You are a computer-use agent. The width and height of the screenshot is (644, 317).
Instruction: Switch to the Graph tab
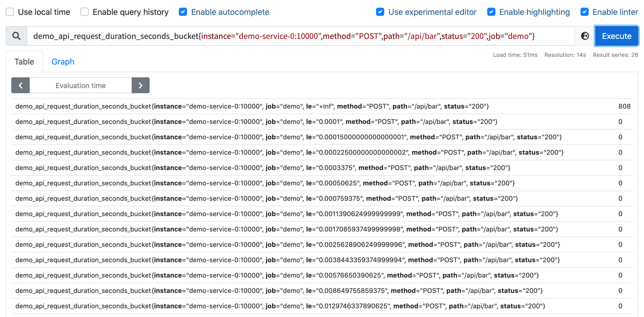(63, 62)
